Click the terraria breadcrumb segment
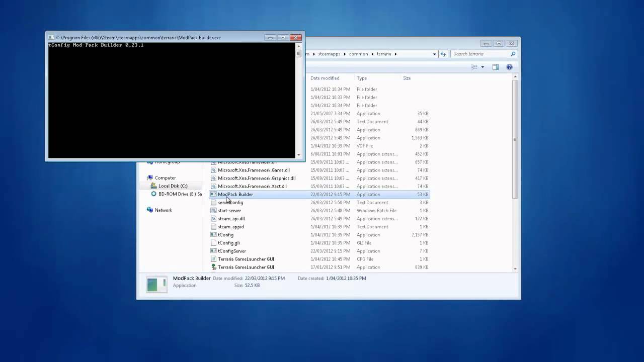 click(x=384, y=54)
